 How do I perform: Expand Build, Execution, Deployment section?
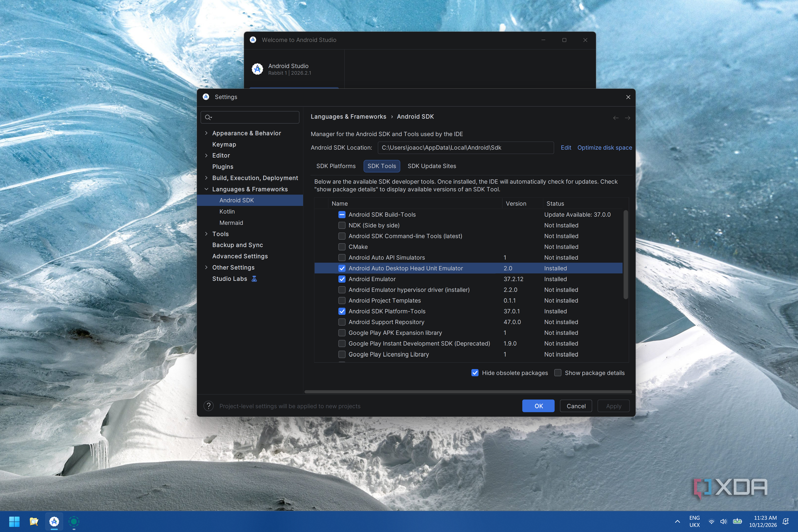pos(207,178)
